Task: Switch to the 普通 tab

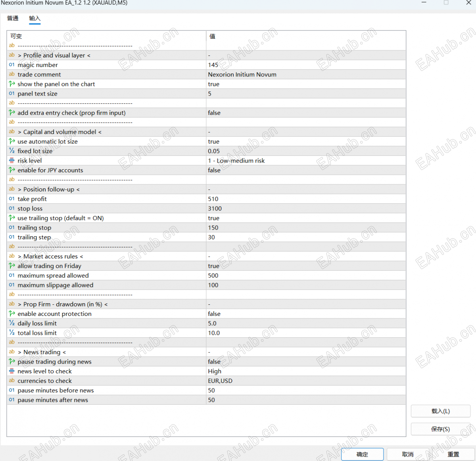Action: tap(13, 18)
